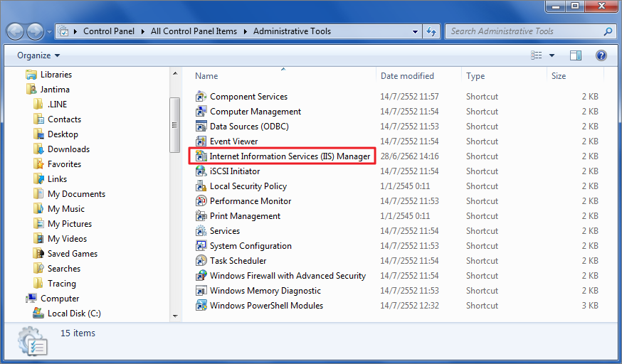Open Internet Information Services (IIS) Manager shortcut icon

(201, 156)
